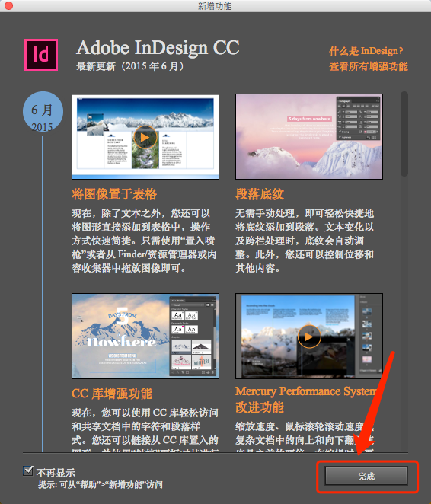Click the Adobe InDesign CC title text
This screenshot has width=431, height=504.
[158, 47]
